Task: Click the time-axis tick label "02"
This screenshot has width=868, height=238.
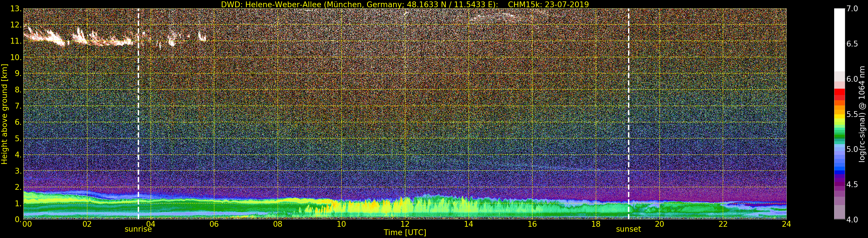Action: [87, 224]
